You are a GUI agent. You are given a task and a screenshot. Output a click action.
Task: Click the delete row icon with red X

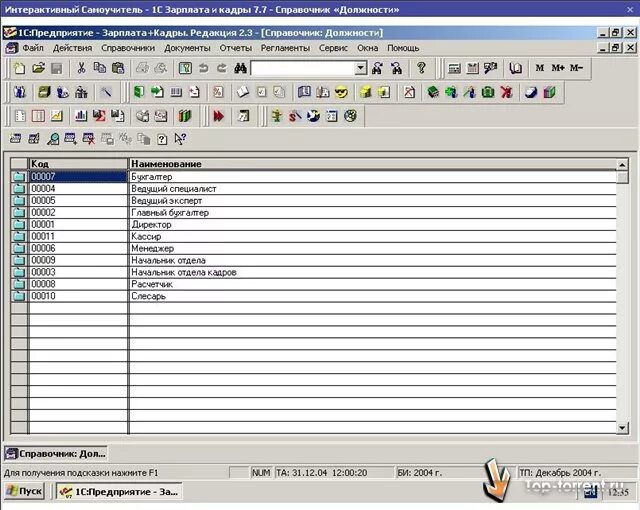point(89,139)
